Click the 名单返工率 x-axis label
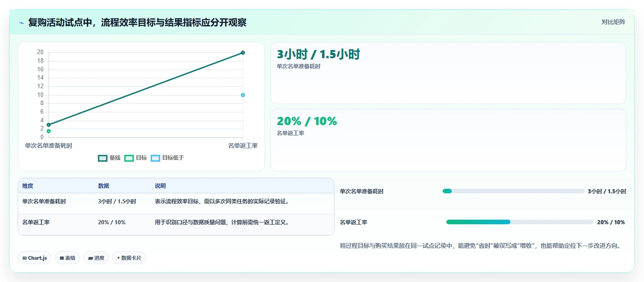 point(243,146)
